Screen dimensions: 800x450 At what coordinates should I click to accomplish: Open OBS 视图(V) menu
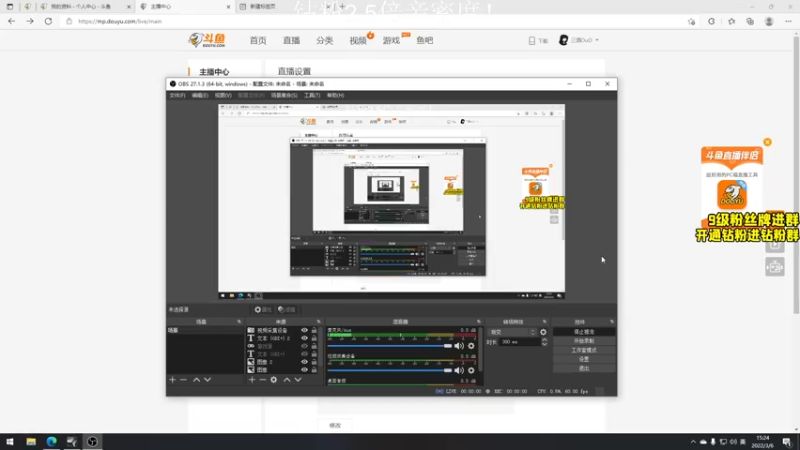[x=223, y=95]
